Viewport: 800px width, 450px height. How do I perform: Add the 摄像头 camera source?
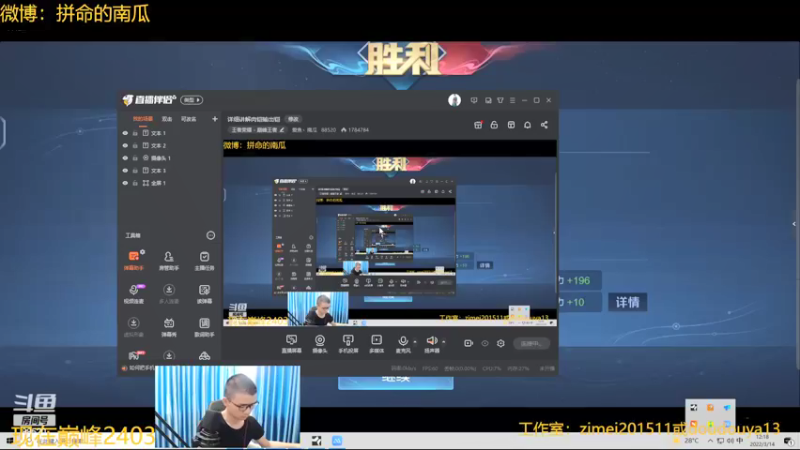pyautogui.click(x=320, y=344)
